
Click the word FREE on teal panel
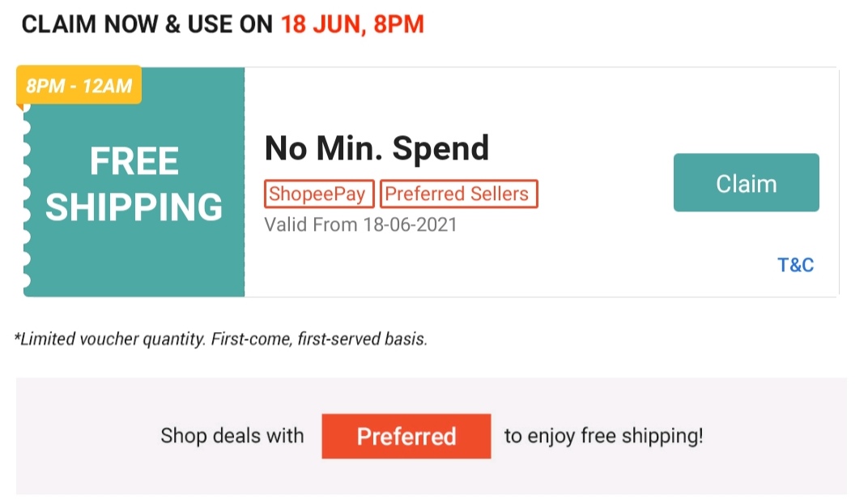tap(134, 161)
